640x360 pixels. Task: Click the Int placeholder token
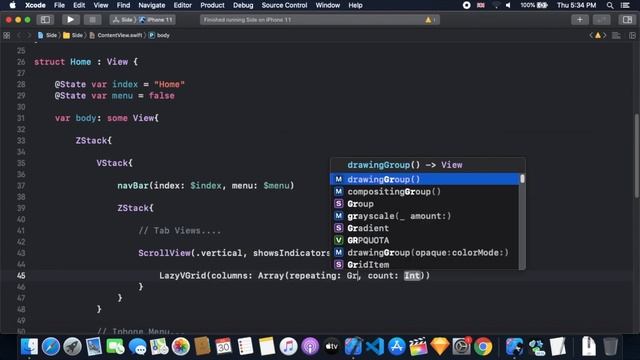pos(412,276)
